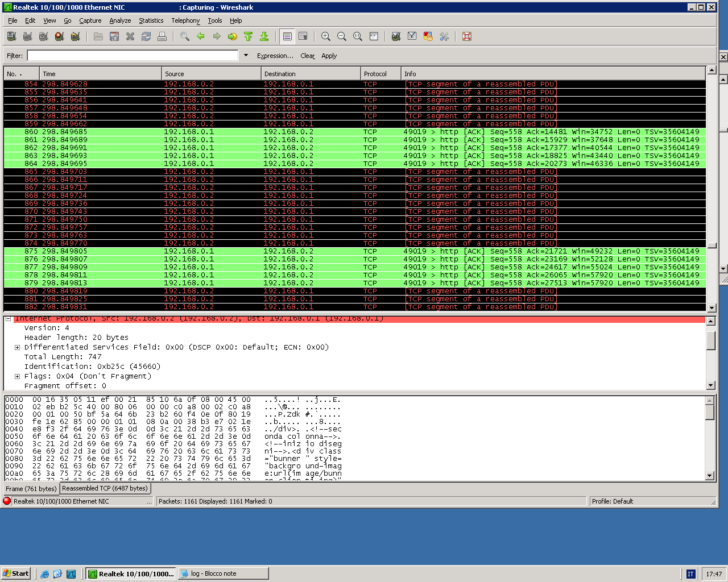This screenshot has height=582, width=728.
Task: Collapse the Internet Protocol tree node
Action: point(9,319)
